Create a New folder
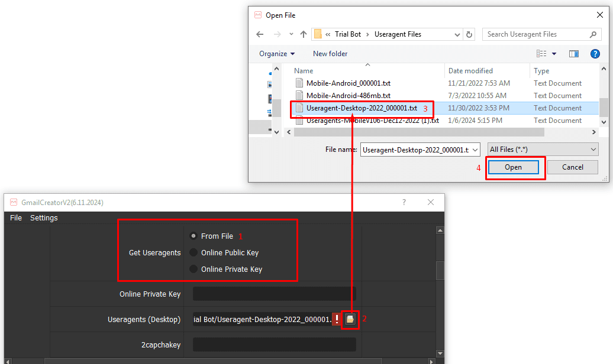613x364 pixels. pos(330,54)
